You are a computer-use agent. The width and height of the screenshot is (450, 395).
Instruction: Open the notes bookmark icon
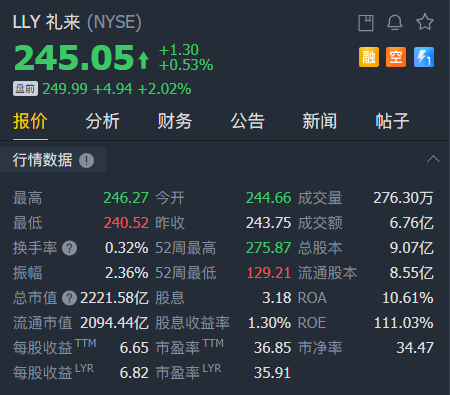coord(366,23)
